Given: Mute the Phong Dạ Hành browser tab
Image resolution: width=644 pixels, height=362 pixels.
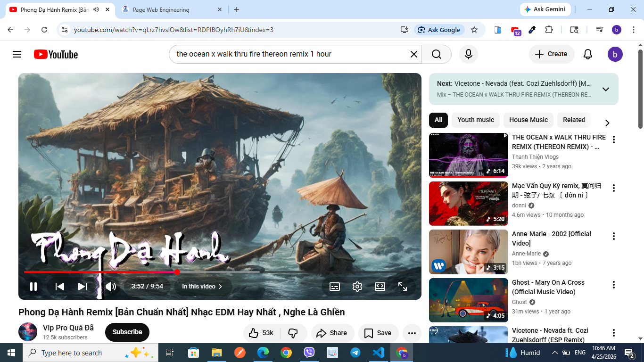Looking at the screenshot, I should click(x=97, y=9).
